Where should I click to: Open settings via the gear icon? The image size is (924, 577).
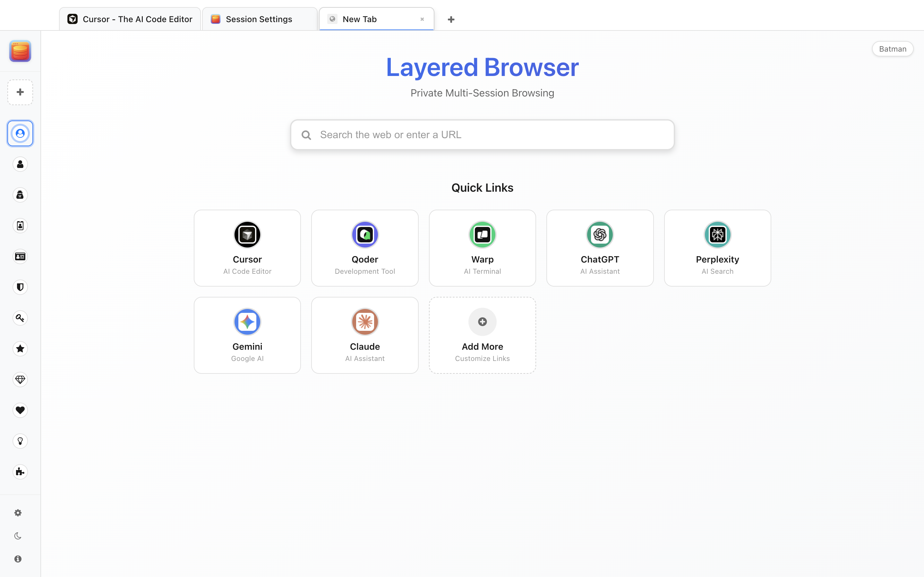point(18,513)
